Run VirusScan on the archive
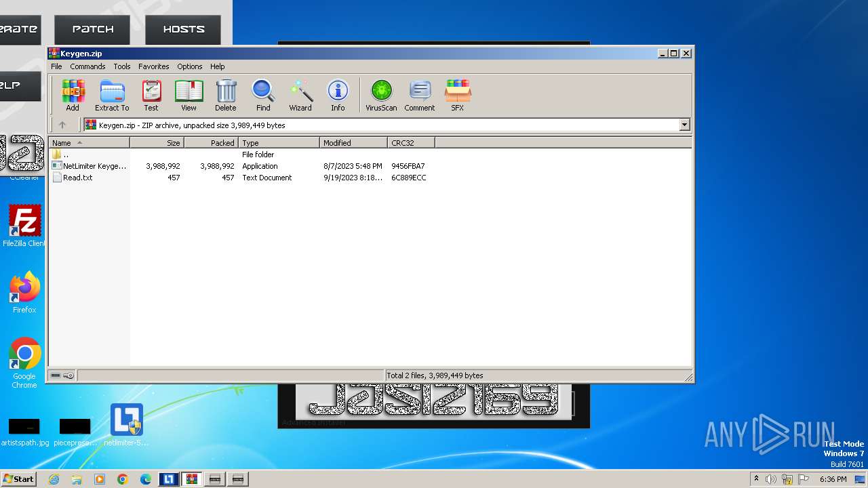 click(x=381, y=95)
